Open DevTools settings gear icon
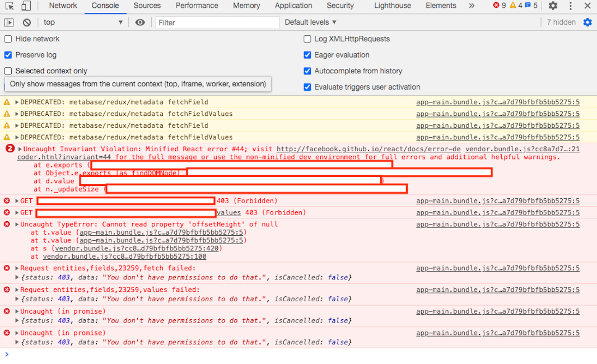The width and height of the screenshot is (597, 364). pos(553,6)
